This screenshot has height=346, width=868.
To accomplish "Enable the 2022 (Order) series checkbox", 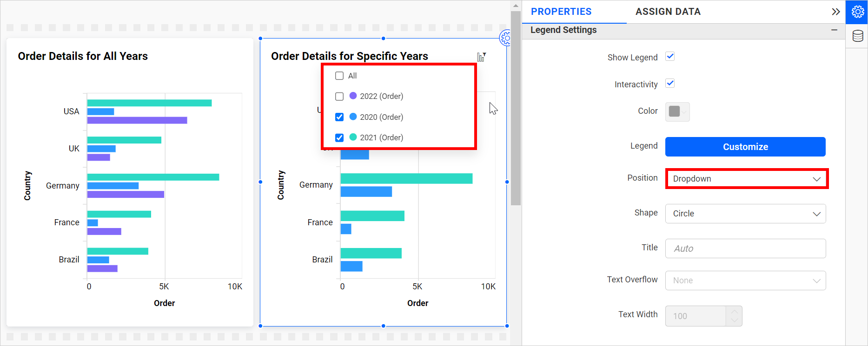I will tap(339, 96).
